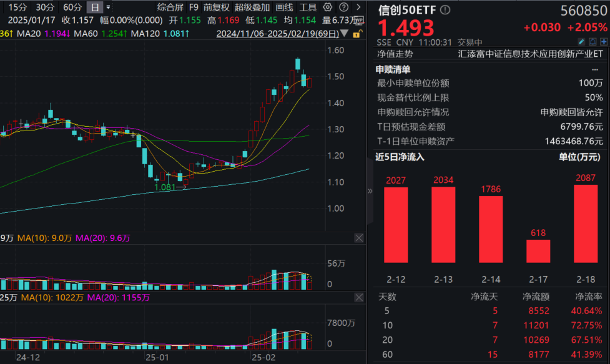610x364 pixels.
Task: Click the F9 shortcut button
Action: click(194, 7)
